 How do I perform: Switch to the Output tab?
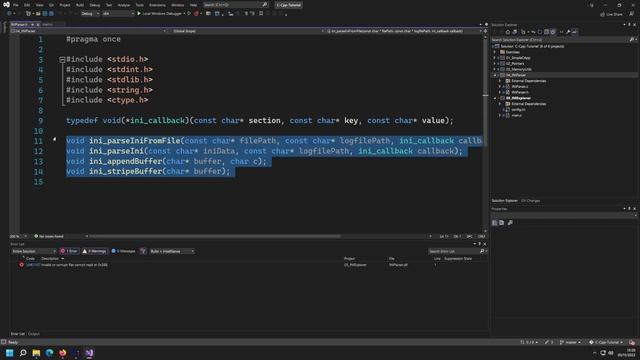click(34, 334)
